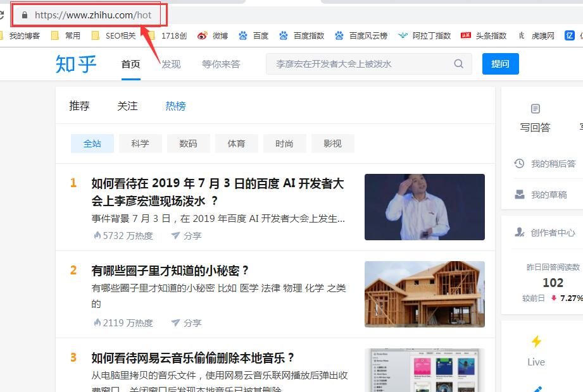Click the padlock icon in address bar
Viewport: 583px width, 392px height.
25,15
